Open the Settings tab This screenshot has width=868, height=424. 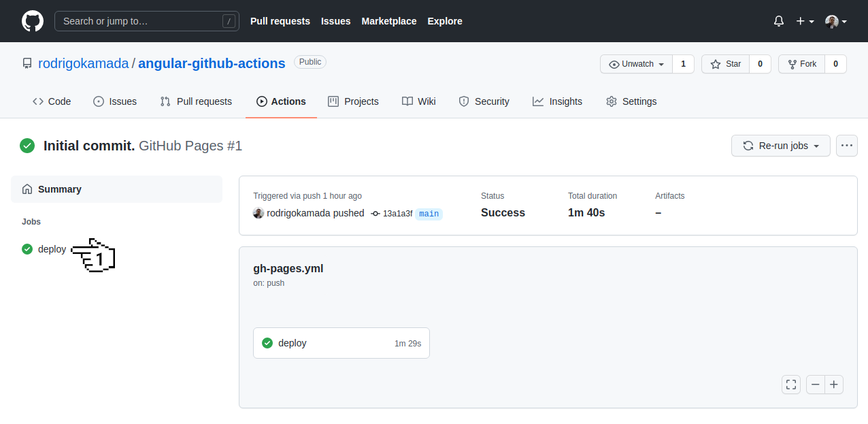631,101
